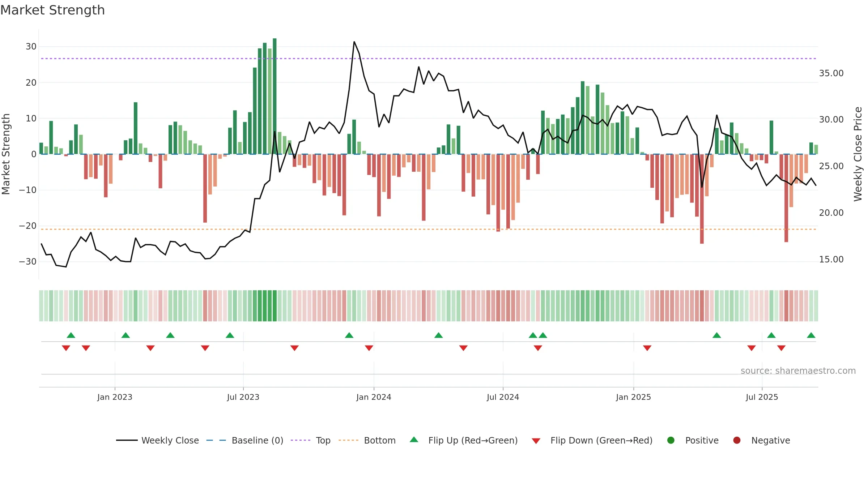Viewport: 868px width, 488px height.
Task: Click the last Flip Up marker near Sep 2025
Action: (811, 335)
